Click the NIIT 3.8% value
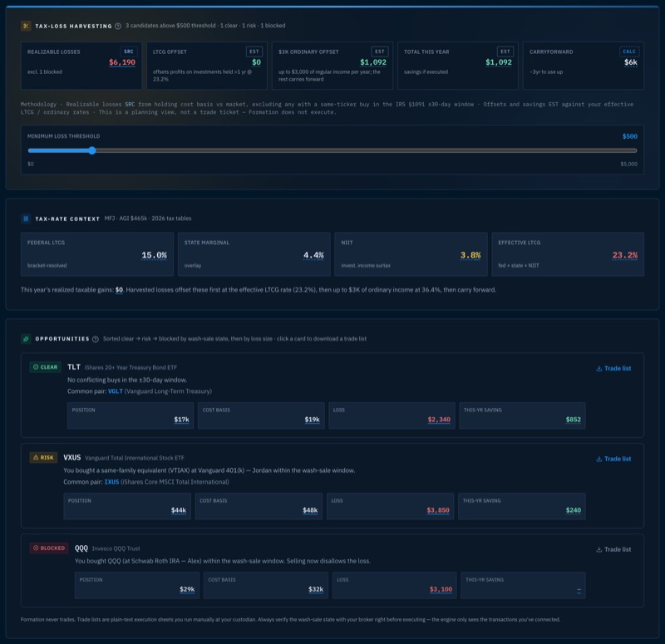665x644 pixels. pos(470,255)
